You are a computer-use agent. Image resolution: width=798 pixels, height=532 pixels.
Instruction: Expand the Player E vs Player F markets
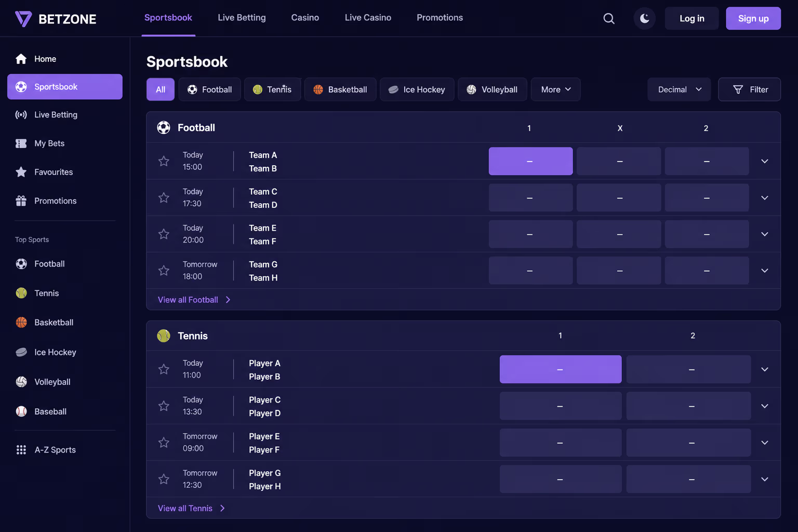[765, 443]
